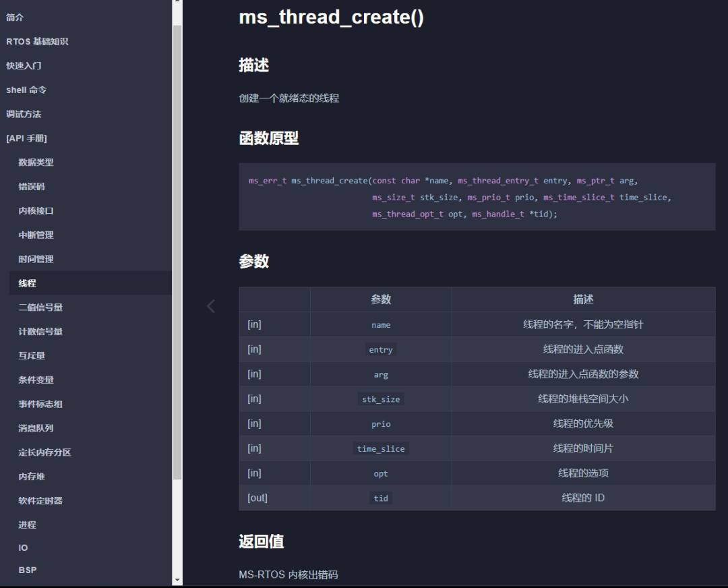Viewport: 728px width, 588px height.
Task: Click the arg parameter cell
Action: click(x=381, y=374)
